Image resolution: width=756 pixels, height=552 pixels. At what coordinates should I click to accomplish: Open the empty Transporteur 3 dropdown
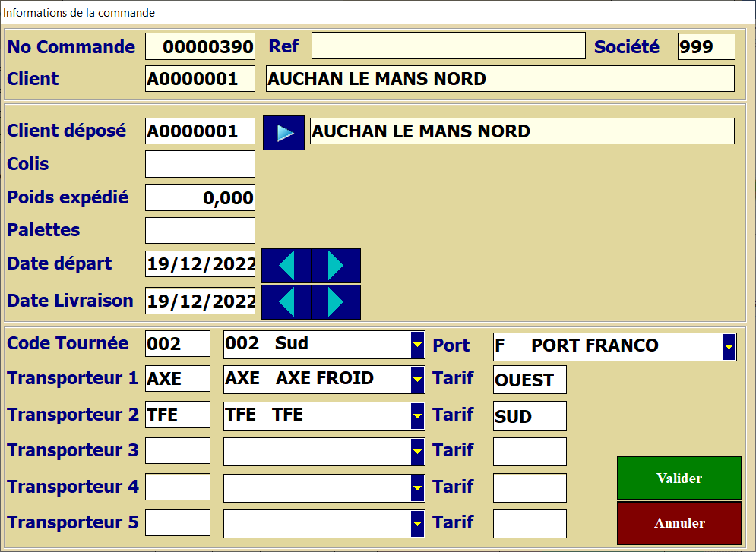pyautogui.click(x=417, y=451)
